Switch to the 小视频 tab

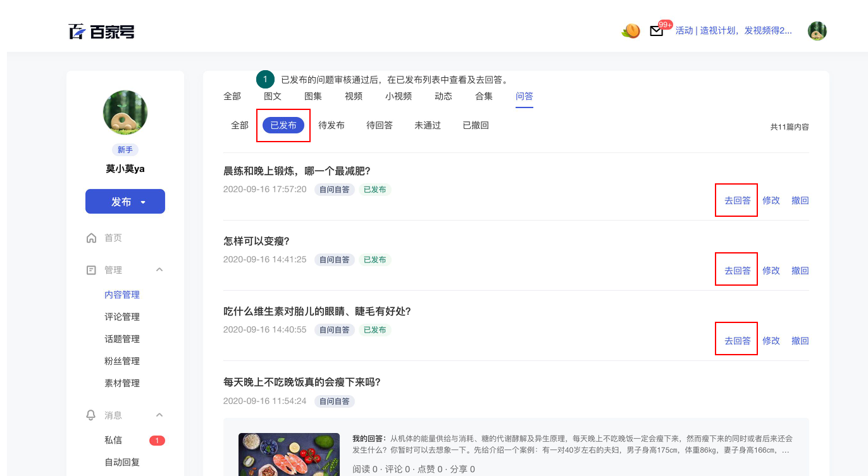[x=399, y=96]
